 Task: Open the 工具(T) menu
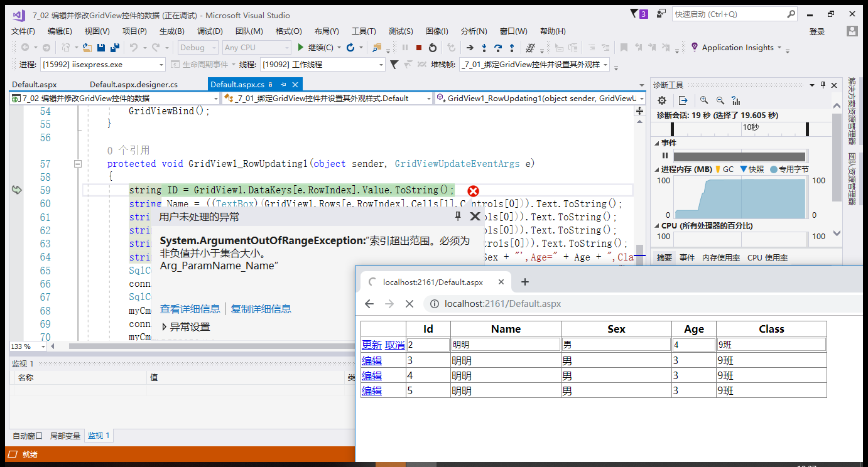[x=364, y=31]
